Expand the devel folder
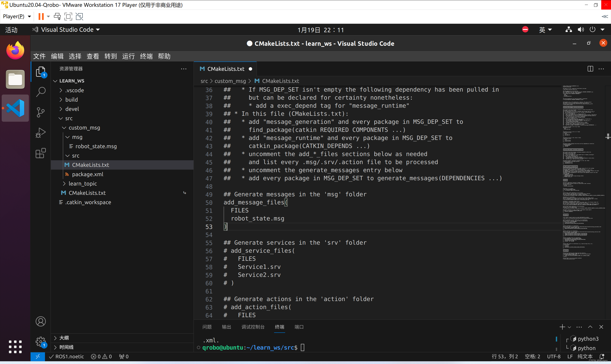This screenshot has height=364, width=611. (72, 109)
